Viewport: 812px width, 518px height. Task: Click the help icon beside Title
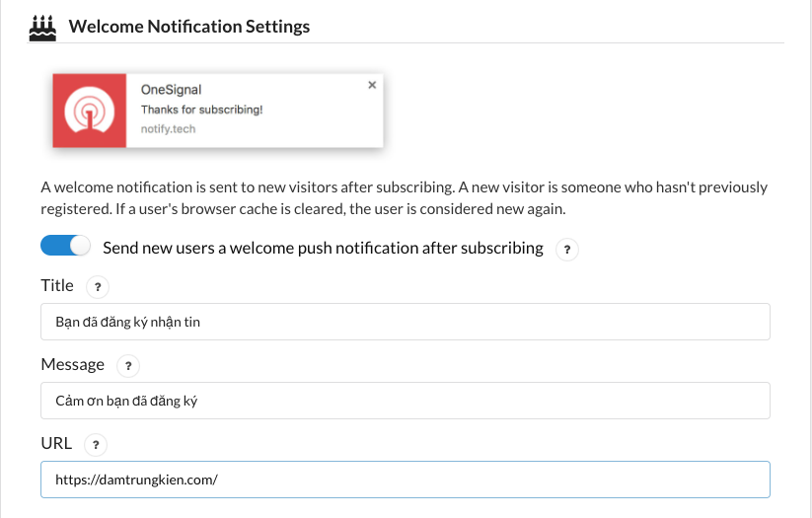tap(98, 287)
